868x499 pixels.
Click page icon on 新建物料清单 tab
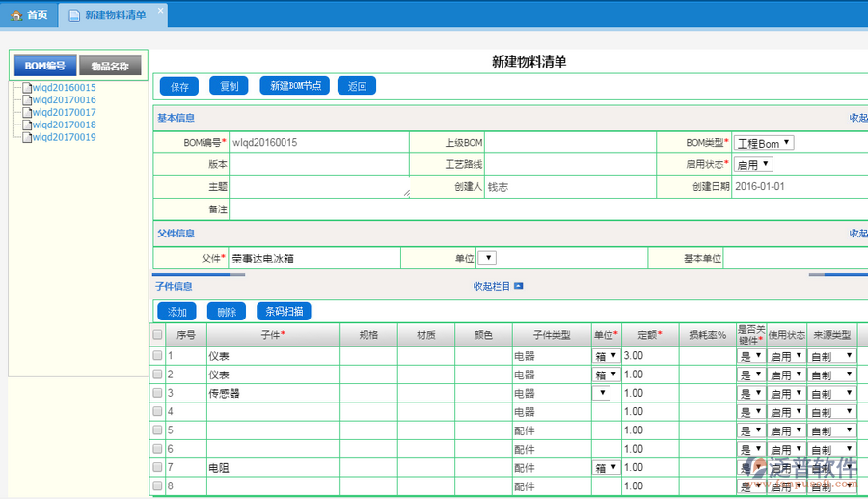pos(74,15)
